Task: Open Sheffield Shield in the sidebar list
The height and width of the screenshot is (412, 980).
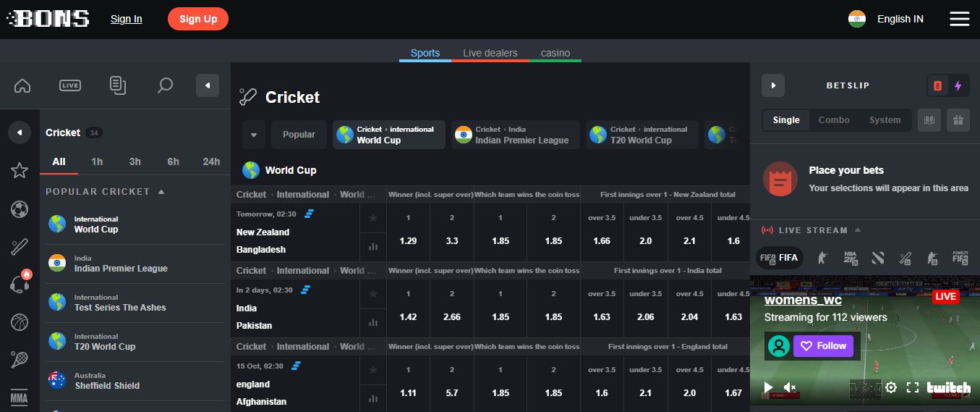Action: 135,381
